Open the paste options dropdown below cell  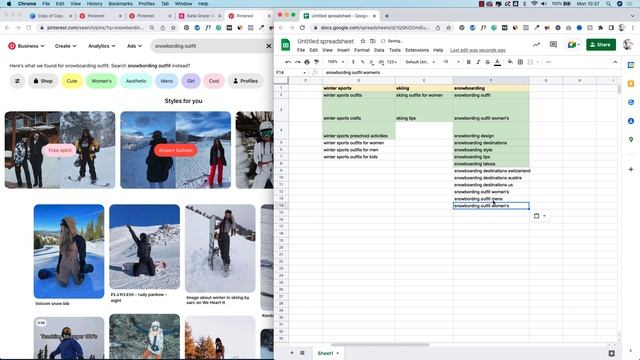[540, 216]
